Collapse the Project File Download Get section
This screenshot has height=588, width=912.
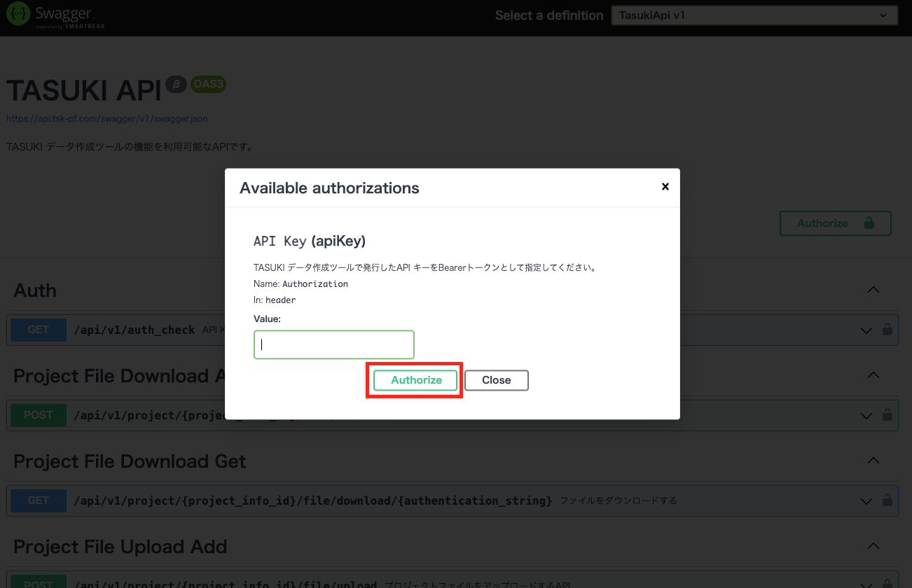873,461
